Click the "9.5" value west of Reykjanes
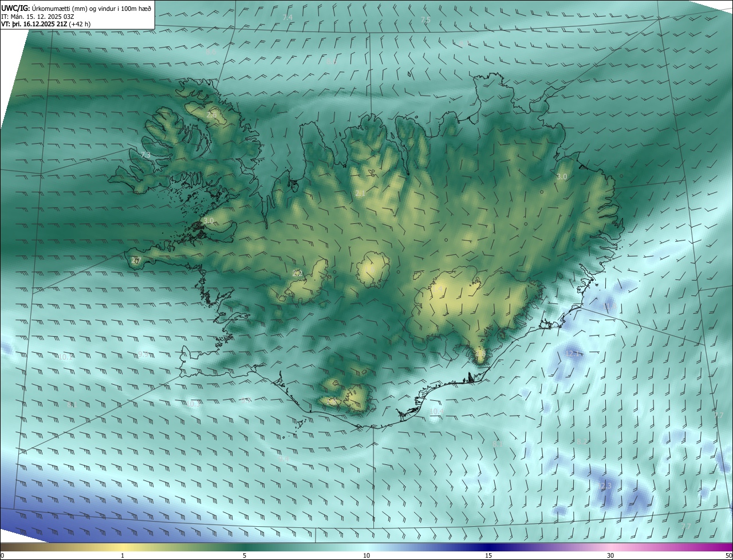 (143, 354)
